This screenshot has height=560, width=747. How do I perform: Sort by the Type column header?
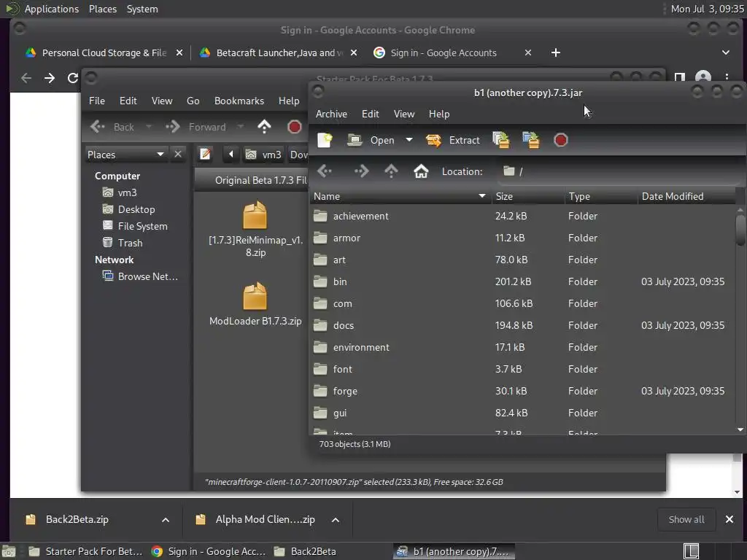tap(601, 196)
